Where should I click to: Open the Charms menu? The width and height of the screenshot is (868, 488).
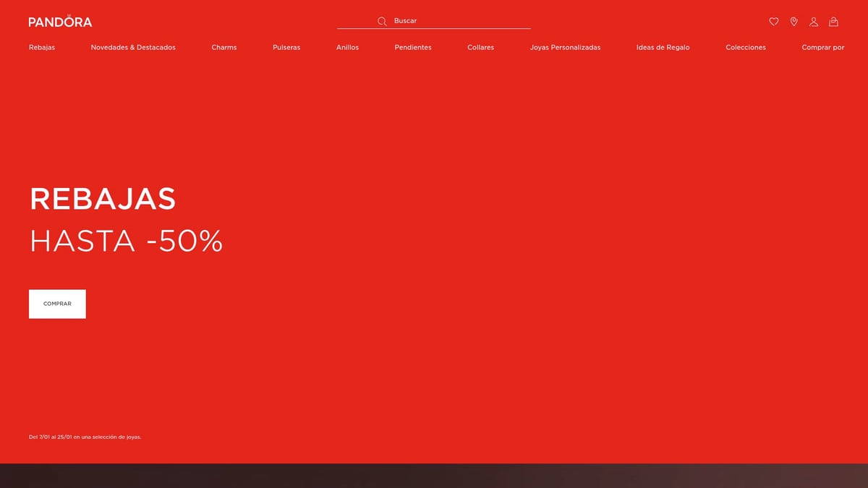pyautogui.click(x=224, y=47)
